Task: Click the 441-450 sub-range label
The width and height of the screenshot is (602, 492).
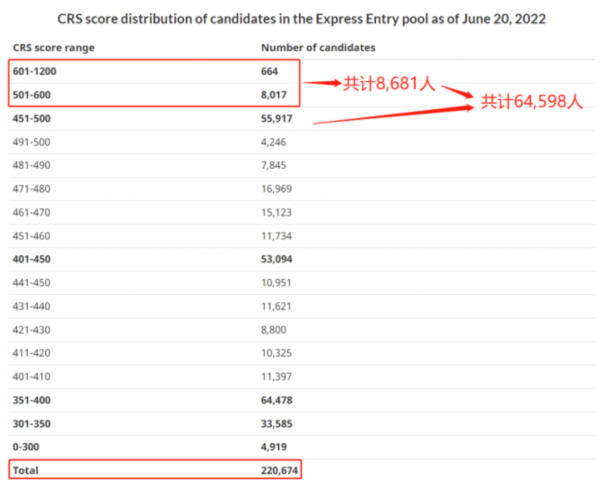Action: click(31, 283)
